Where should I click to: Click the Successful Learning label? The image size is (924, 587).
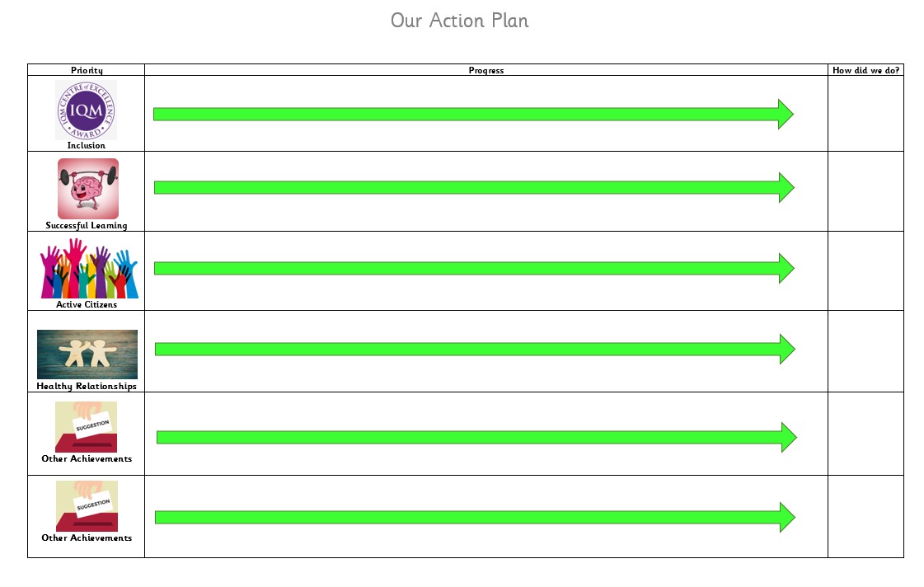(87, 225)
